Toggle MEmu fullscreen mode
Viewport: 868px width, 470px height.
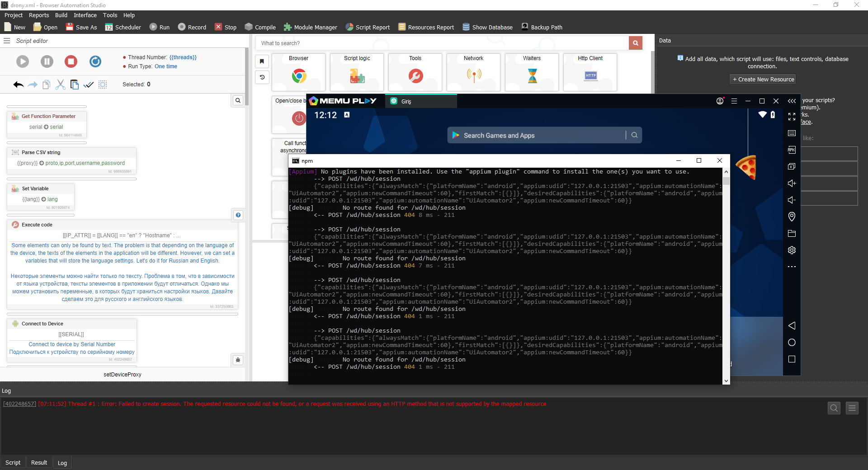792,117
